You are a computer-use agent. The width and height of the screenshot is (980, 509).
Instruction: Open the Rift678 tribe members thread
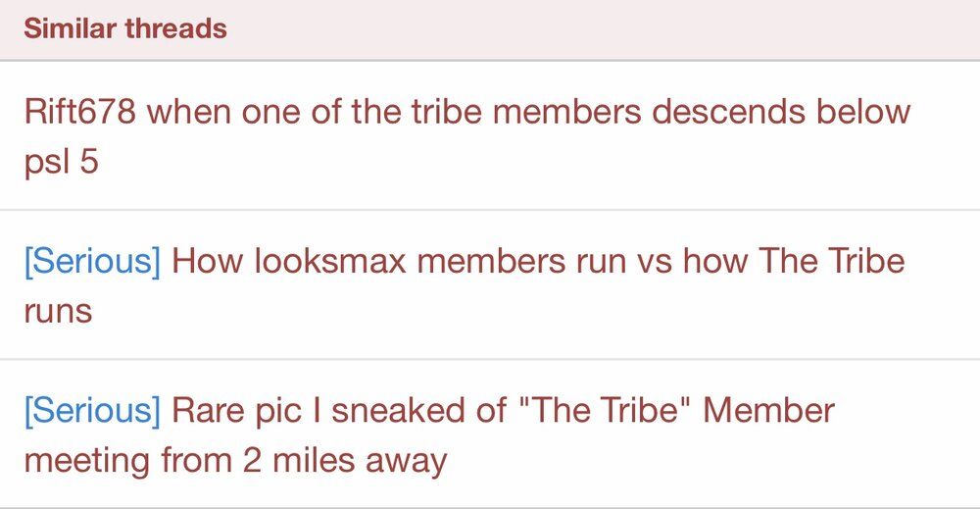tap(466, 112)
